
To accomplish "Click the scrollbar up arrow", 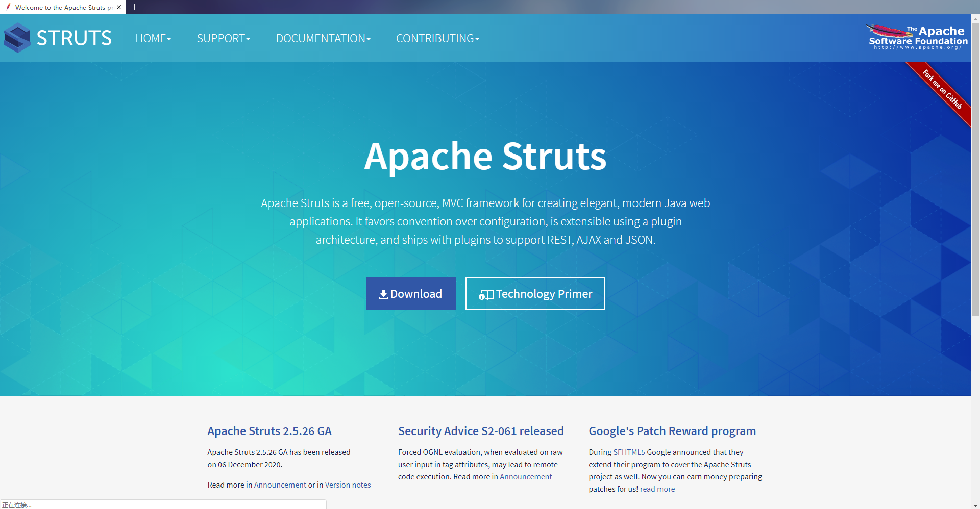I will pyautogui.click(x=975, y=18).
